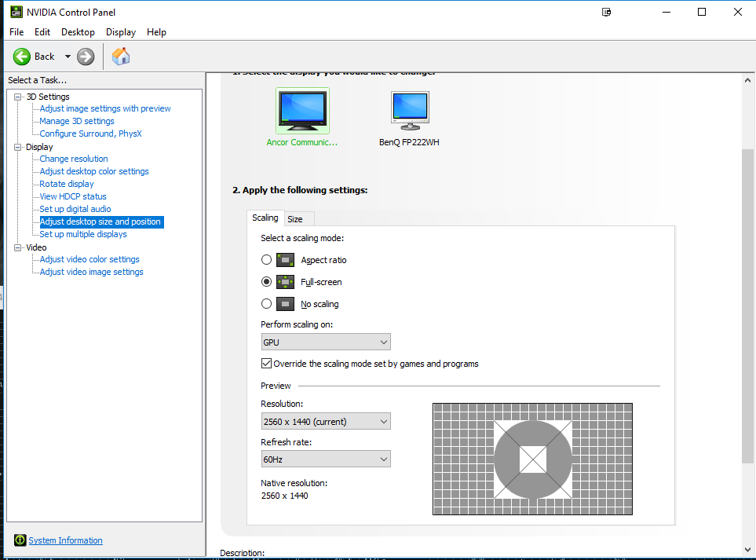This screenshot has width=756, height=560.
Task: Click the grey Forward arrow icon
Action: tap(86, 57)
